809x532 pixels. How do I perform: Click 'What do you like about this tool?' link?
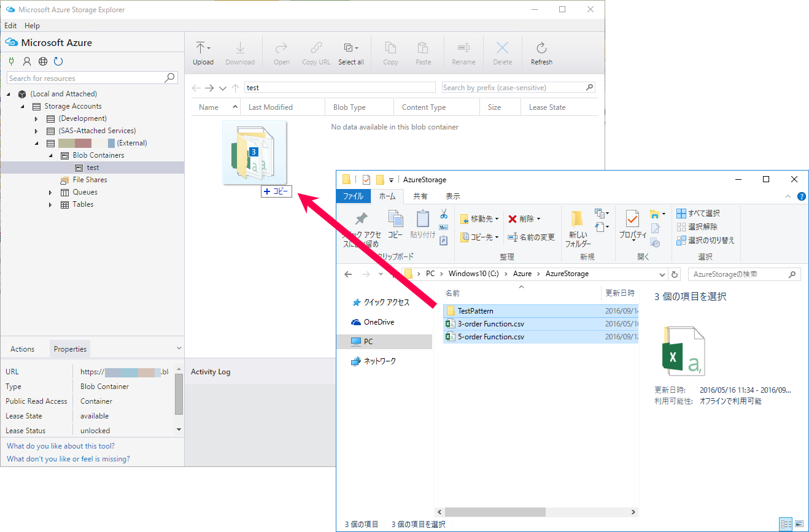tap(61, 446)
